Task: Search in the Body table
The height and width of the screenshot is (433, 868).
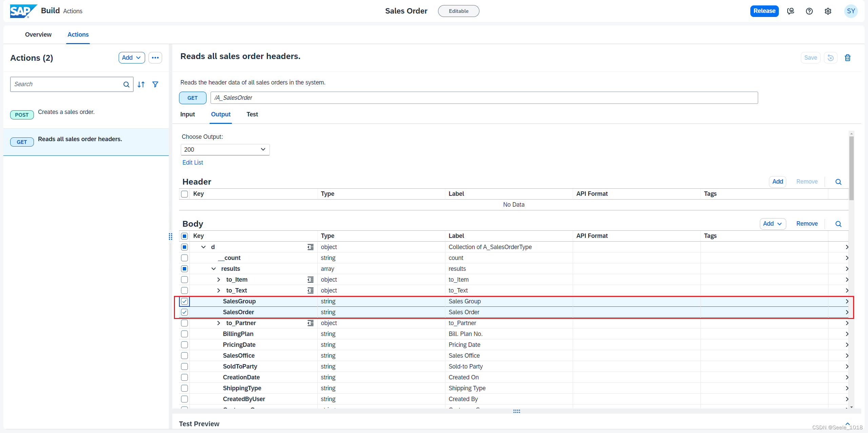Action: pos(839,224)
